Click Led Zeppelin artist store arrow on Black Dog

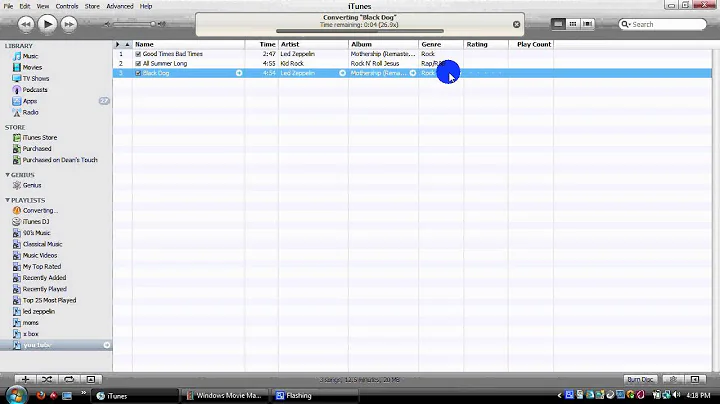coord(342,73)
